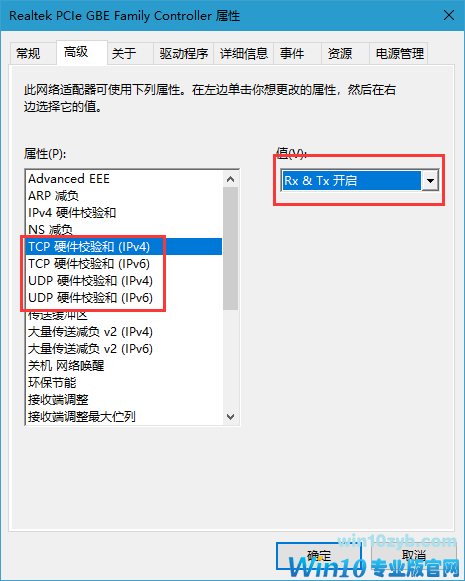The height and width of the screenshot is (581, 465).
Task: Switch to the 关于 tab
Action: (124, 54)
